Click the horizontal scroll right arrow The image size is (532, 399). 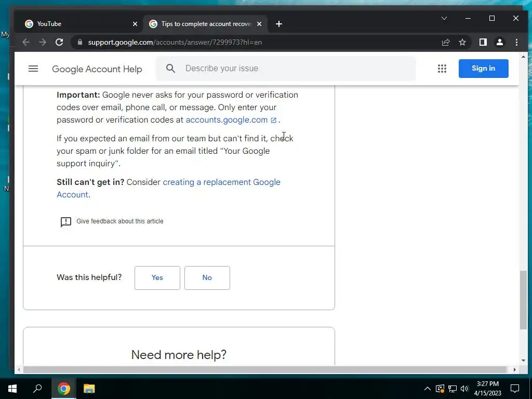pos(515,369)
